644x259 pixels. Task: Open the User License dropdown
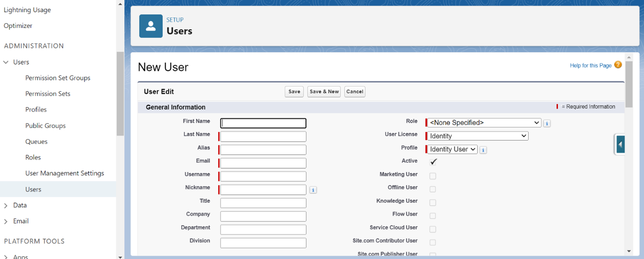(x=477, y=136)
